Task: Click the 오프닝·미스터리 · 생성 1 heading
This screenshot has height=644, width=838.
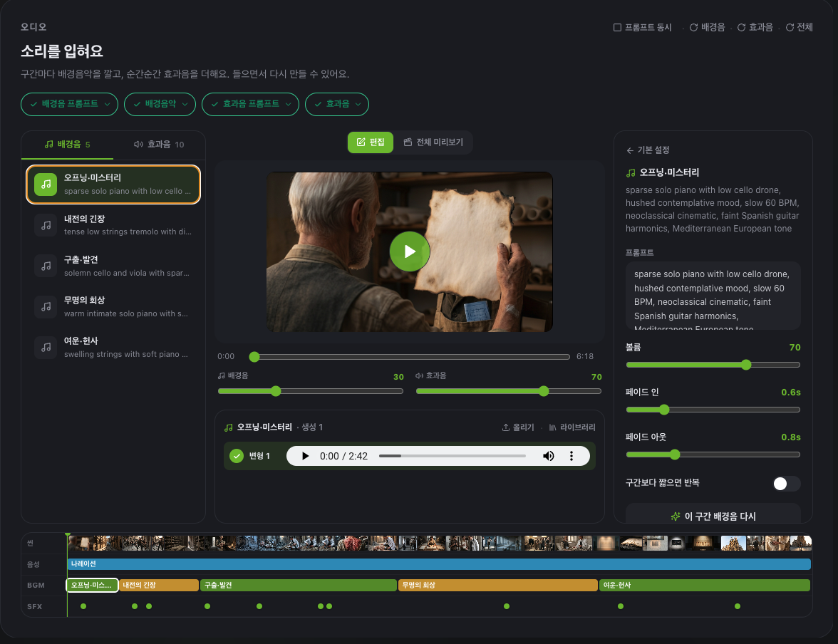Action: click(279, 427)
